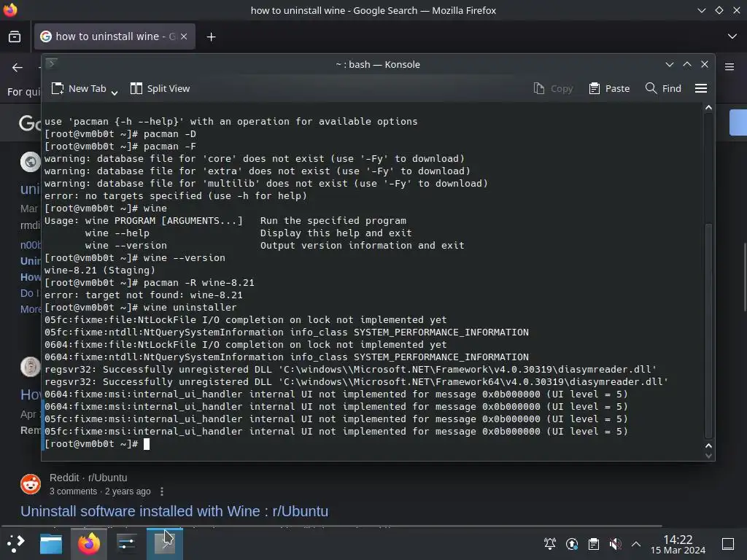The image size is (747, 560).
Task: Click the Konsole scroll-up arrow at top
Action: tap(708, 108)
